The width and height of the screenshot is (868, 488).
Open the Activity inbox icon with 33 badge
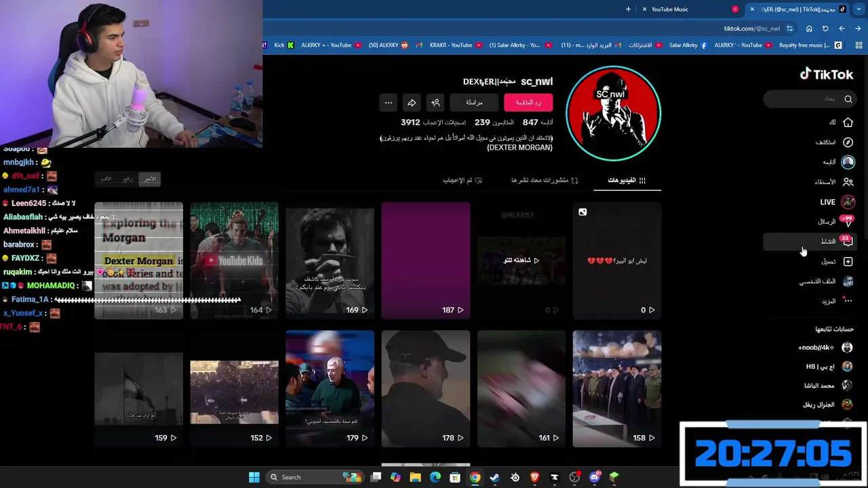[846, 241]
